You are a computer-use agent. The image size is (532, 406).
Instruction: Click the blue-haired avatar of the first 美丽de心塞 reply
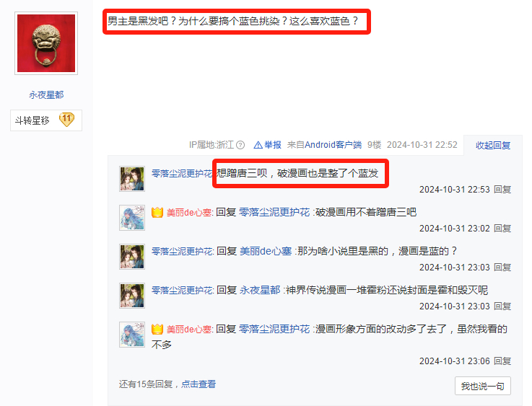tap(132, 218)
